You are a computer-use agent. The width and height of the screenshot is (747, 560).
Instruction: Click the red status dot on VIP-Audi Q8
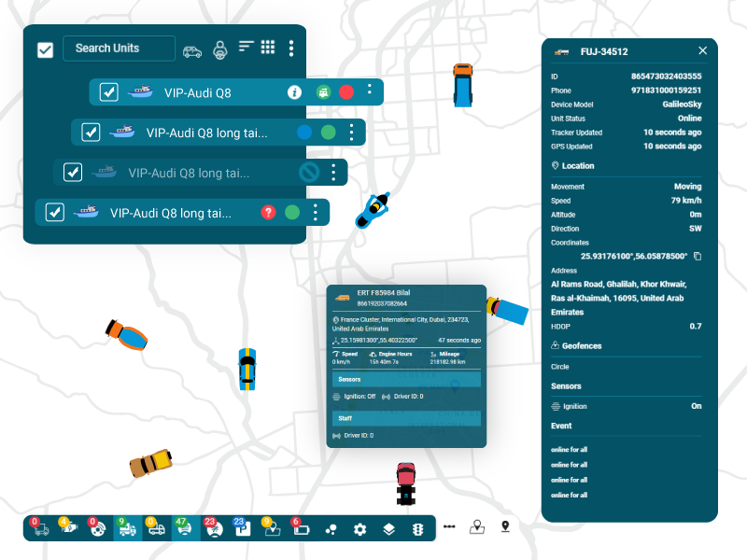[x=346, y=91]
